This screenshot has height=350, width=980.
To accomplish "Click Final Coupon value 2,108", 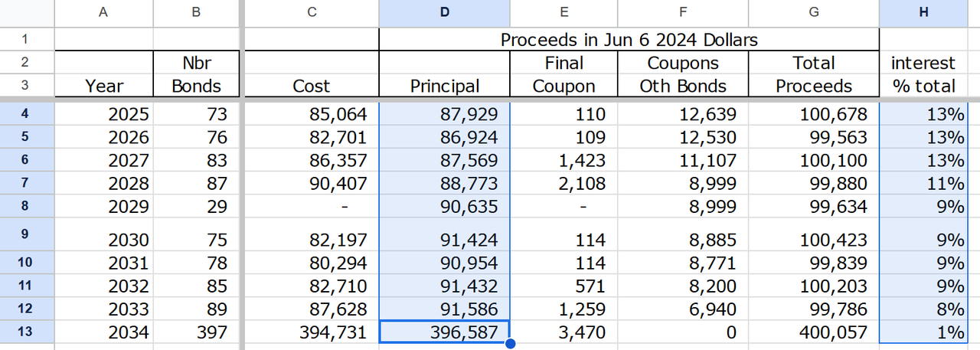I will 563,184.
